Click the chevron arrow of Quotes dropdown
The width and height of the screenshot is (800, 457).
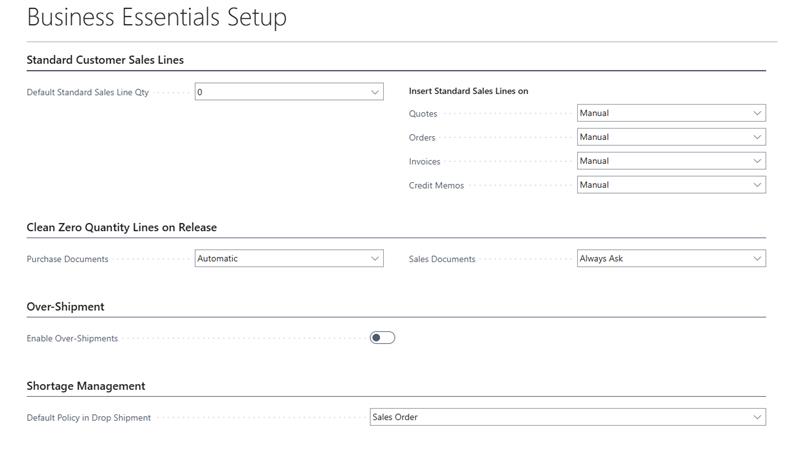coord(757,113)
